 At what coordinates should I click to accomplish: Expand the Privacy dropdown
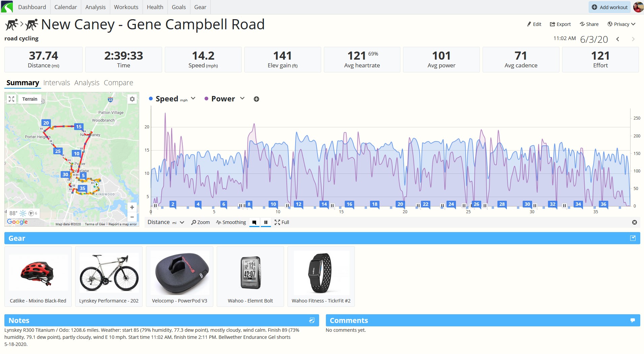click(621, 24)
